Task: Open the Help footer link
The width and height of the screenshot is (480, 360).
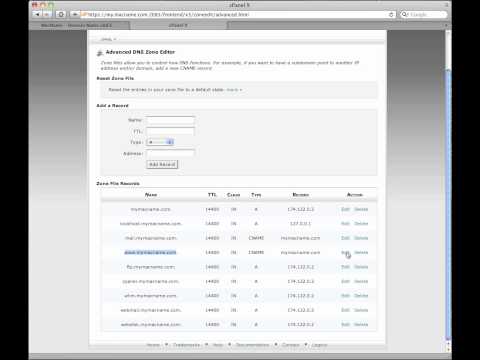Action: click(218, 345)
